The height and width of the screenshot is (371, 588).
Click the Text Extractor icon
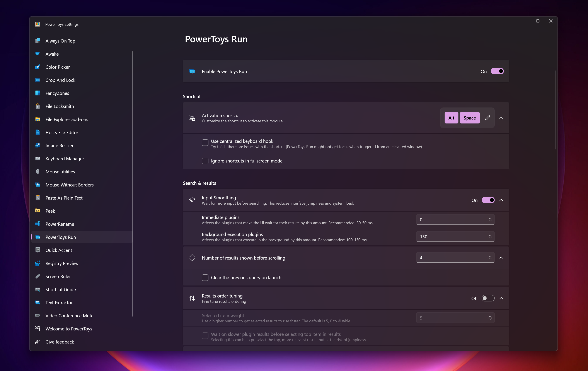pos(38,303)
